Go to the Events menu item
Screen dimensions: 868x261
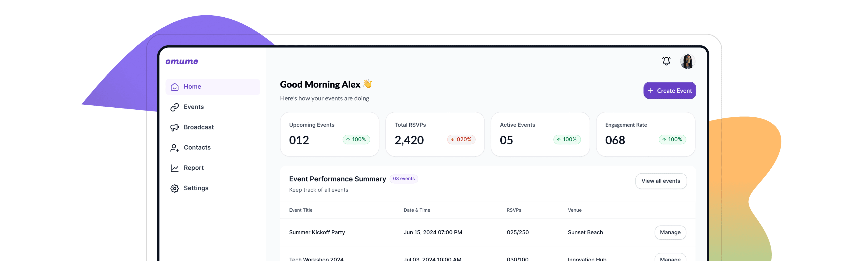(x=194, y=107)
